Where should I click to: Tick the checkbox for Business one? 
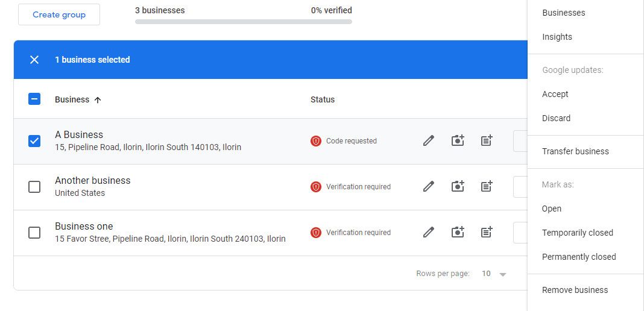(34, 233)
